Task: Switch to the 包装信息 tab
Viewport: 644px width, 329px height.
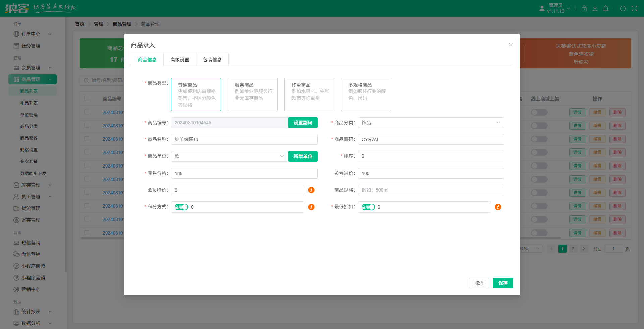Action: [212, 59]
